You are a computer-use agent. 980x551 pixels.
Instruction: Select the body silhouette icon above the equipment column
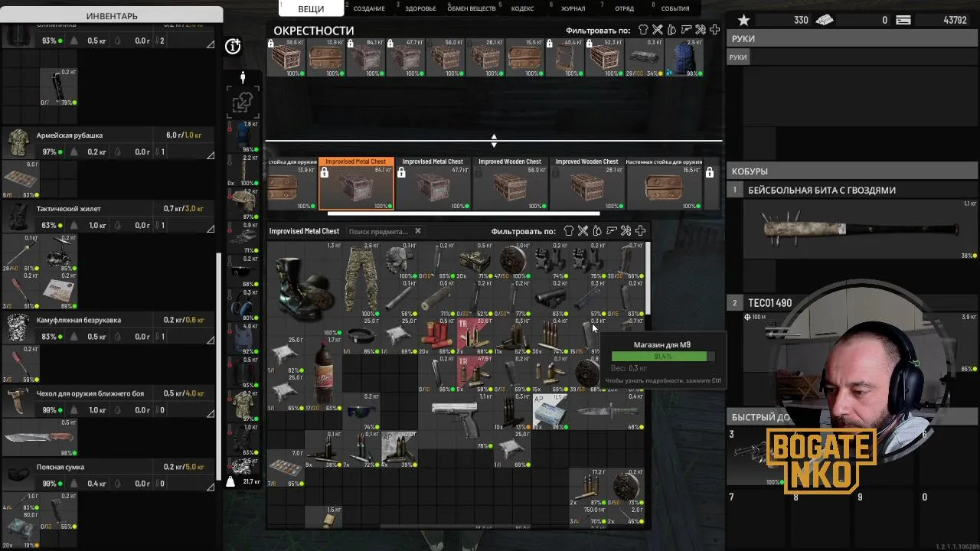click(x=243, y=78)
